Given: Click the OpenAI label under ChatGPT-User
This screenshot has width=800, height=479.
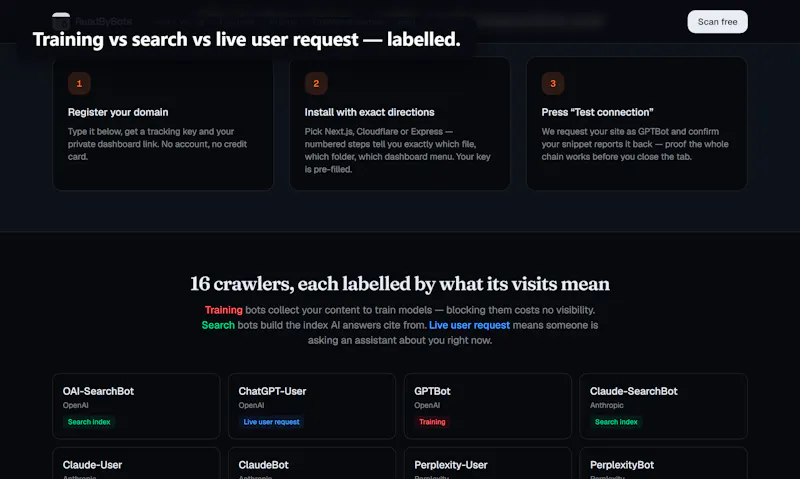Looking at the screenshot, I should tap(251, 405).
